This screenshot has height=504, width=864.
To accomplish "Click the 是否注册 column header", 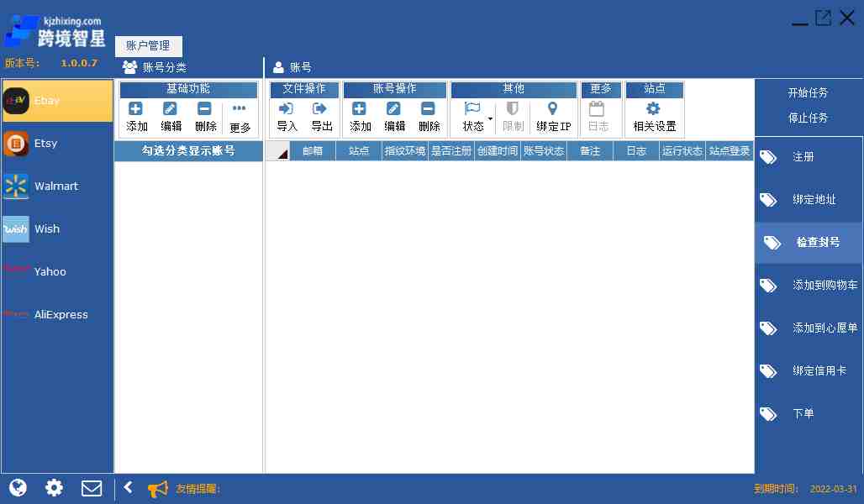I will point(451,151).
